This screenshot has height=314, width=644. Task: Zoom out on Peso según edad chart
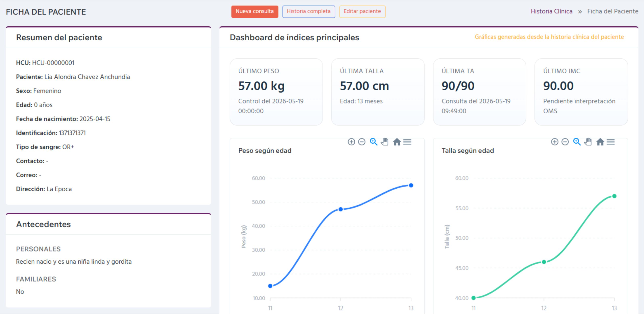point(362,142)
